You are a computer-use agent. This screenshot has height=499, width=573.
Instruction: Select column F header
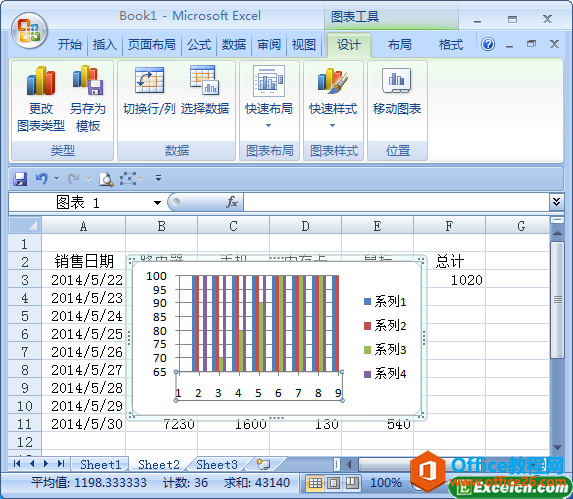[449, 226]
